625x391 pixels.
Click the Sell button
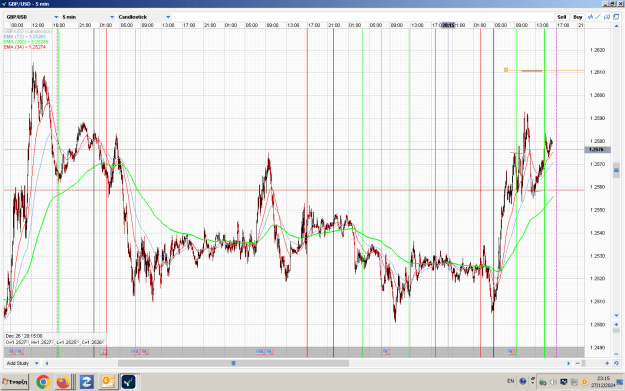[562, 17]
